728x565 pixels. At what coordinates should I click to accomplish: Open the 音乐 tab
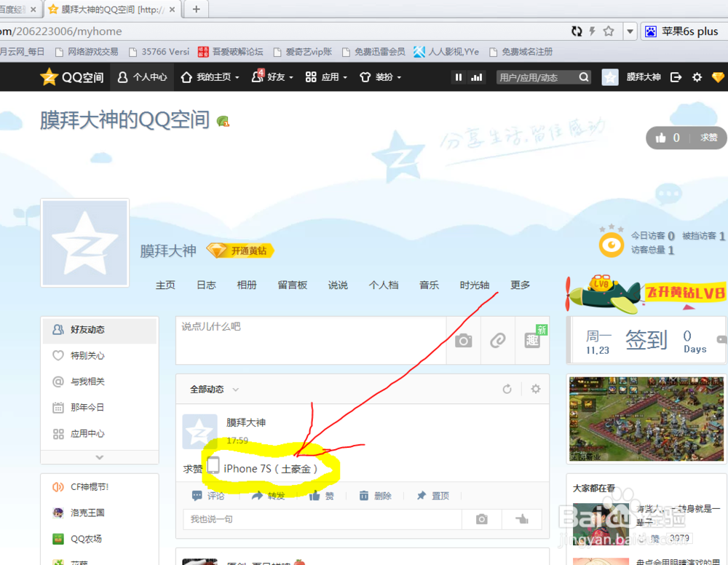point(429,285)
